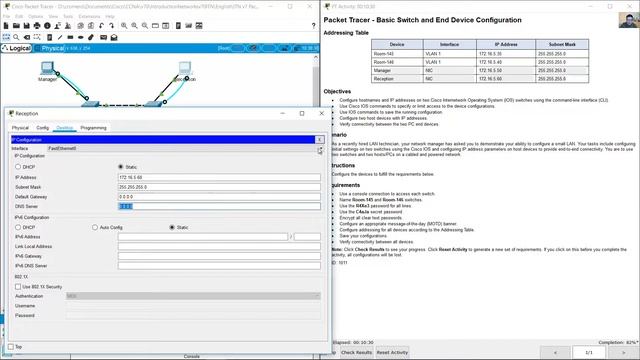Enable Use 802.1X Security checkbox
Screen dimensions: 640x360
(18, 287)
